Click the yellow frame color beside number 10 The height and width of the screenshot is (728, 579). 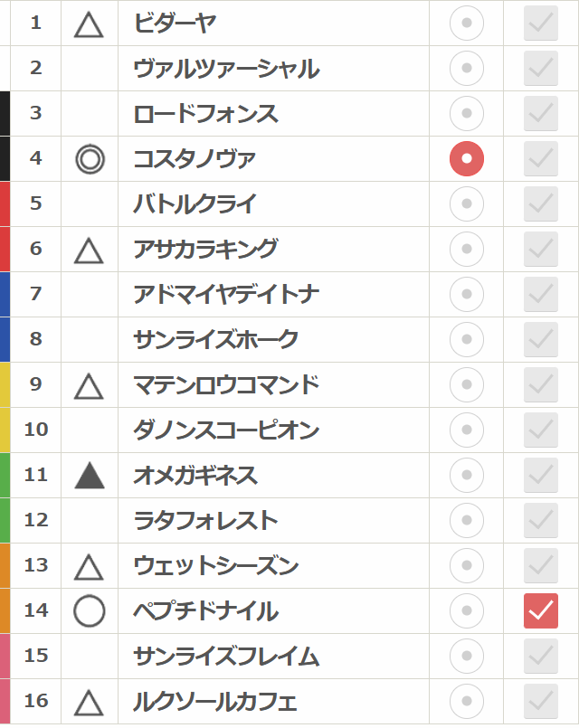pyautogui.click(x=5, y=430)
